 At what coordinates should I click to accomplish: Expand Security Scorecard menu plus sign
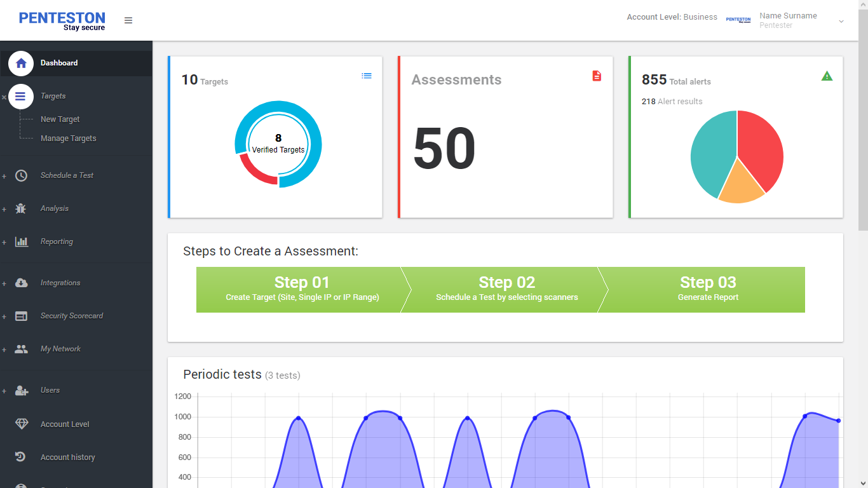[4, 316]
